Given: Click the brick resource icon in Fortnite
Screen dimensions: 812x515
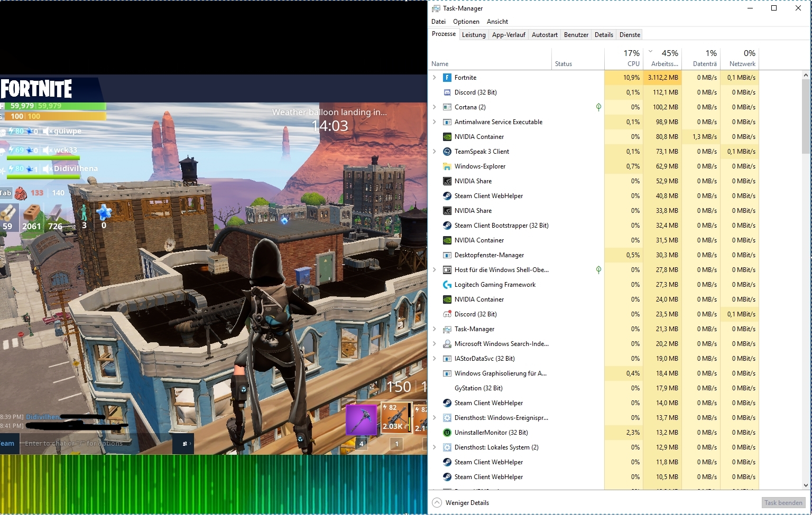Looking at the screenshot, I should point(31,212).
